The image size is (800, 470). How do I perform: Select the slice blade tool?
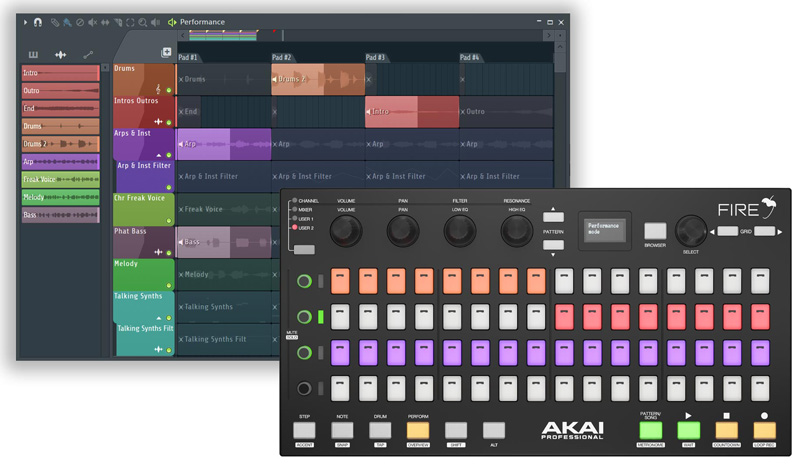click(118, 22)
